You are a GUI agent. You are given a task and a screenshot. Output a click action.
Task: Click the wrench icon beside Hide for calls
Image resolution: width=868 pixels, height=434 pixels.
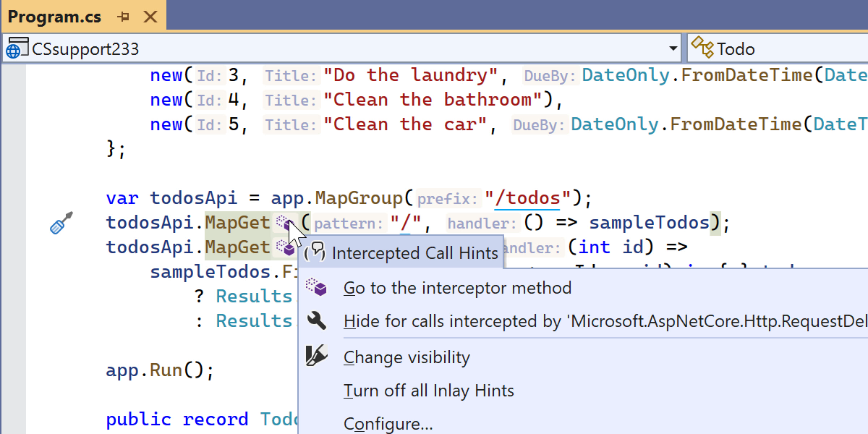click(316, 321)
